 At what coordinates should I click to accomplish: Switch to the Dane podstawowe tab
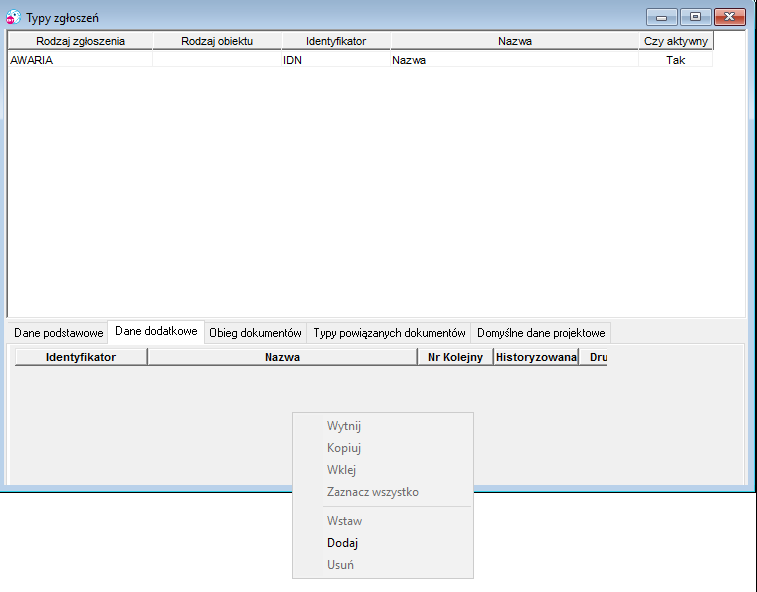58,333
